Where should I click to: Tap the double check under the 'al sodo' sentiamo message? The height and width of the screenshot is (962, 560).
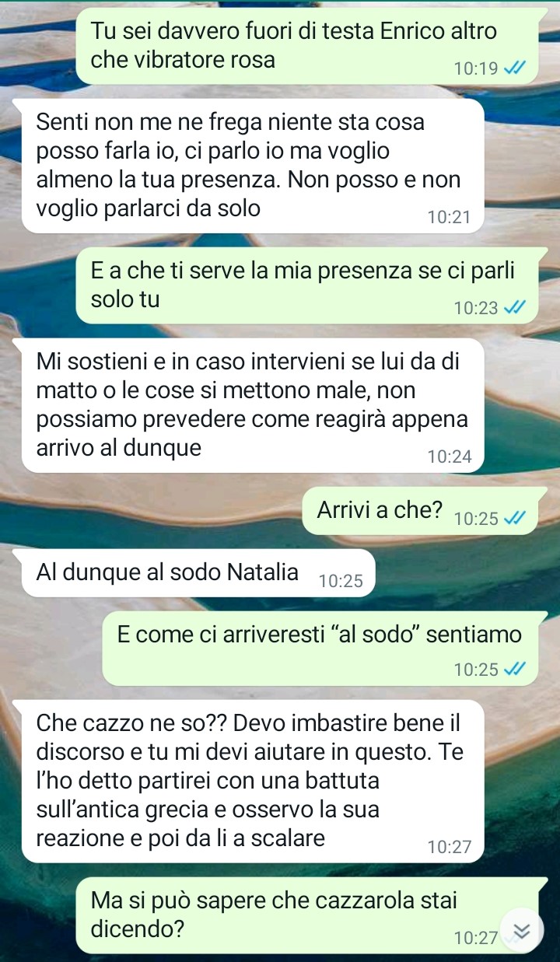point(515,669)
